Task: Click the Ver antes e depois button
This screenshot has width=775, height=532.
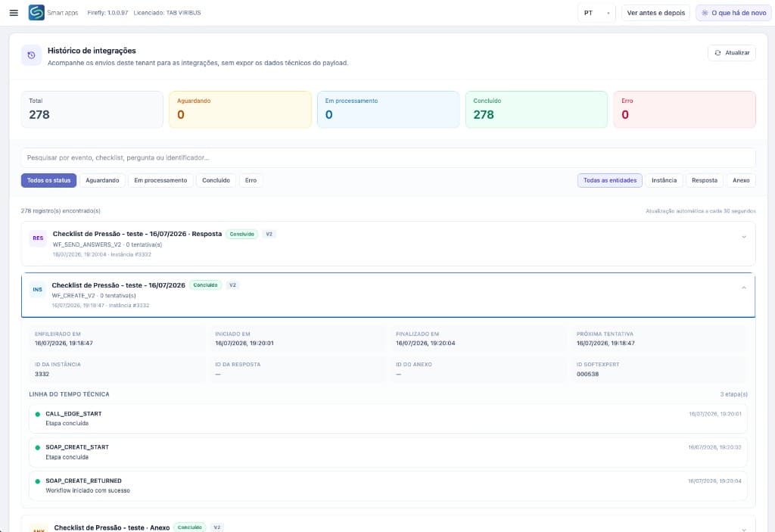Action: click(x=656, y=13)
